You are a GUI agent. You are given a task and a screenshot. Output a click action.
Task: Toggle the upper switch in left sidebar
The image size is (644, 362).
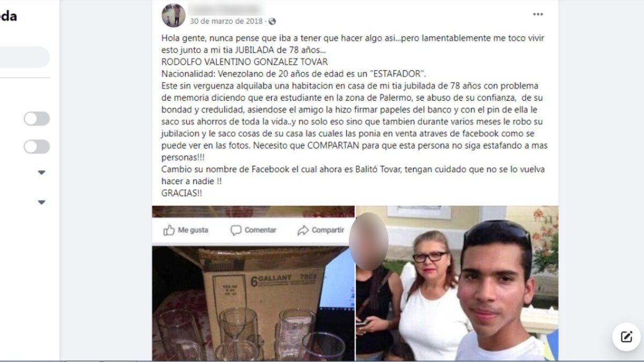click(36, 119)
